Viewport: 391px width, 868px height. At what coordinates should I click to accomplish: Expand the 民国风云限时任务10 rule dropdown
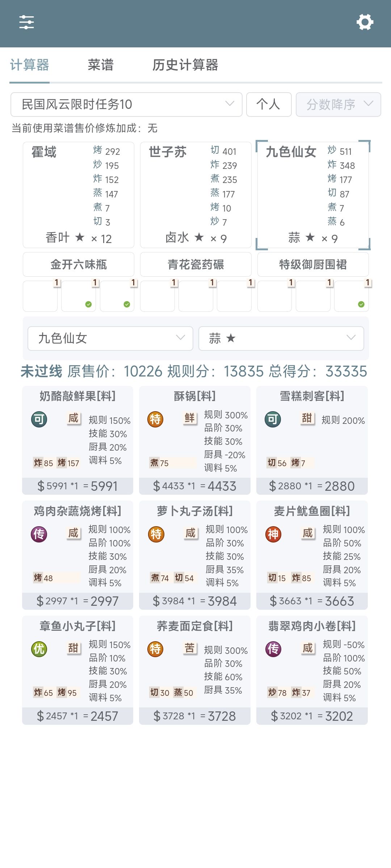point(126,105)
